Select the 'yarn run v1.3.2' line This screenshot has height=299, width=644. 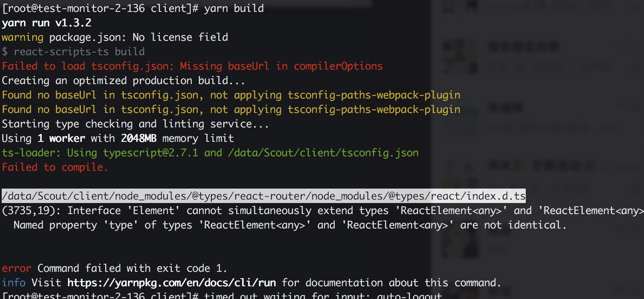pos(46,23)
